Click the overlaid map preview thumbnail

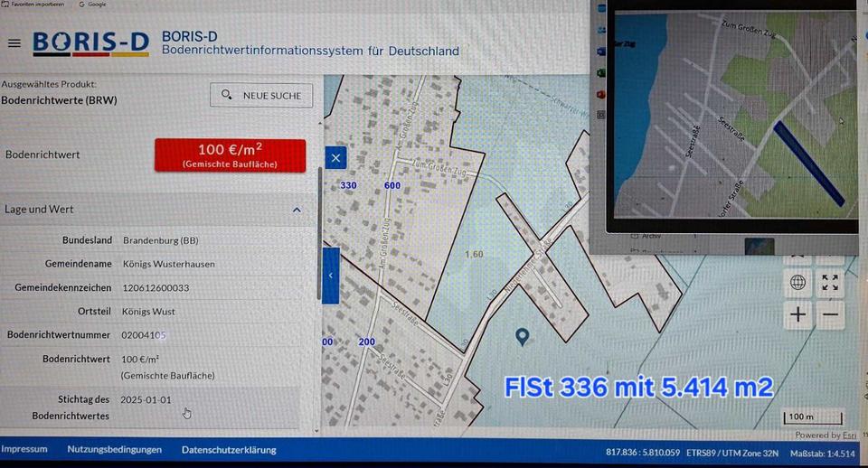point(734,117)
